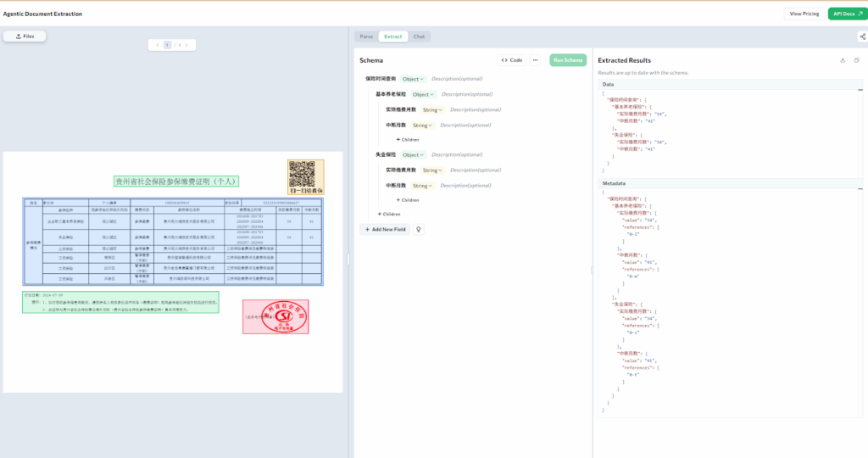Change String type of 中断月数 under 失业保险

click(x=422, y=185)
